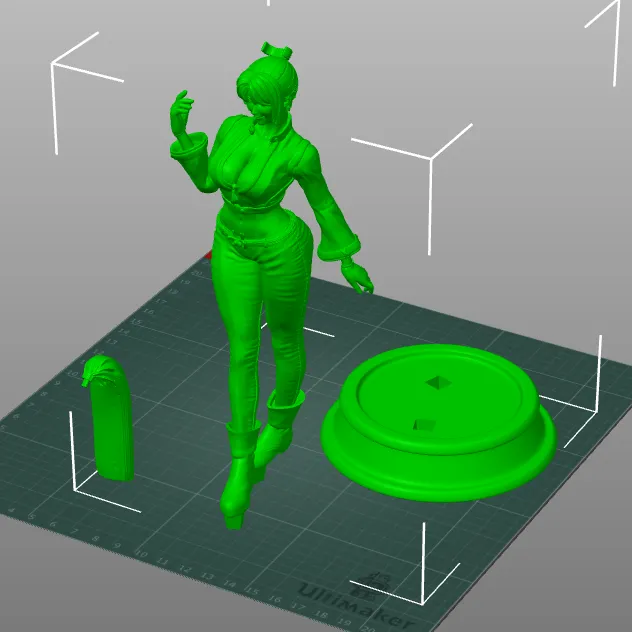Click the hair bun on figure's head
Screen dimensions: 632x632
(x=274, y=49)
